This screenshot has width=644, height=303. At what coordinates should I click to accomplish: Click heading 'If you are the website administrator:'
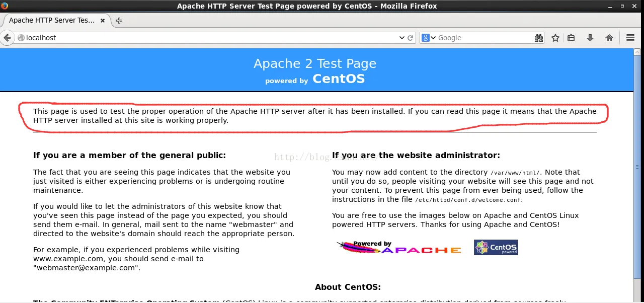click(416, 156)
